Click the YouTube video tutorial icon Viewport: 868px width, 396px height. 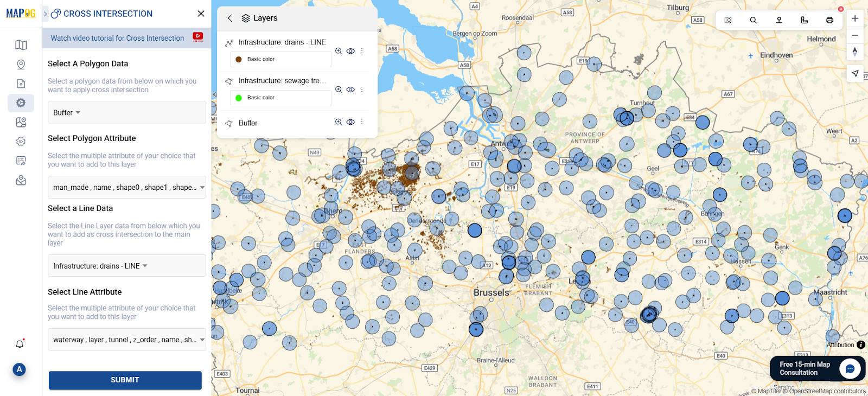(198, 37)
